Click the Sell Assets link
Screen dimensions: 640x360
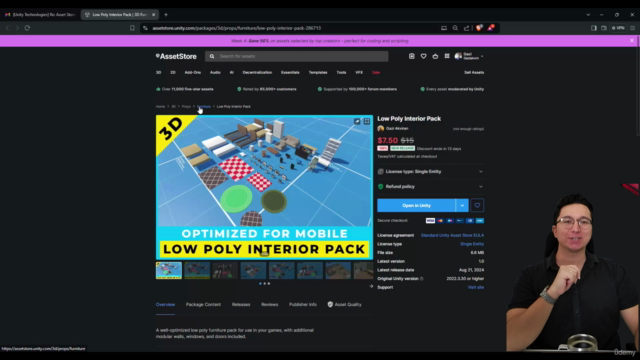474,73
